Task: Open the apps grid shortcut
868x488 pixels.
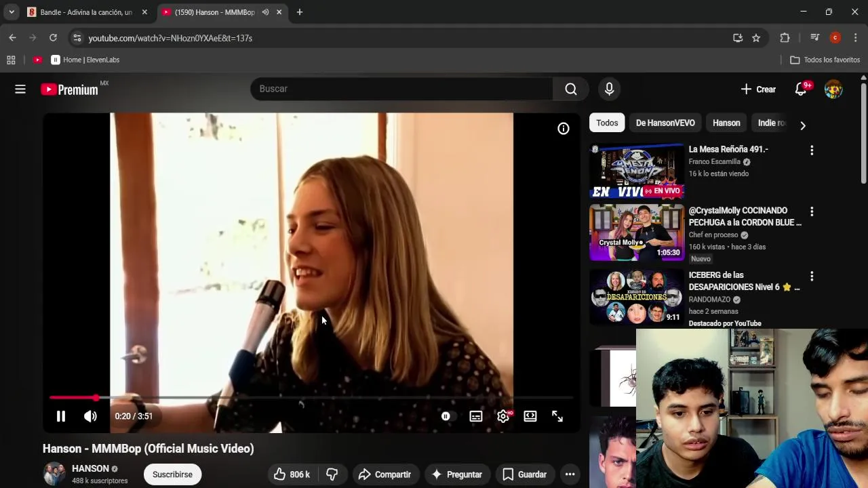Action: 11,60
